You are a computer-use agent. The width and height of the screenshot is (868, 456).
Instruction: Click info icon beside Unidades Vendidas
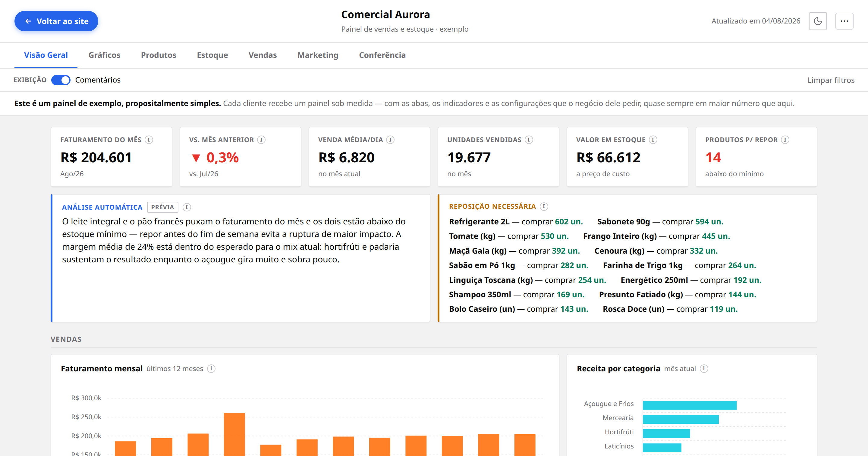click(x=529, y=140)
